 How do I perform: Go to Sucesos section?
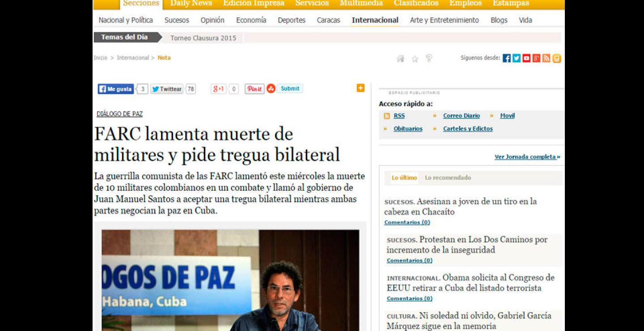(177, 20)
